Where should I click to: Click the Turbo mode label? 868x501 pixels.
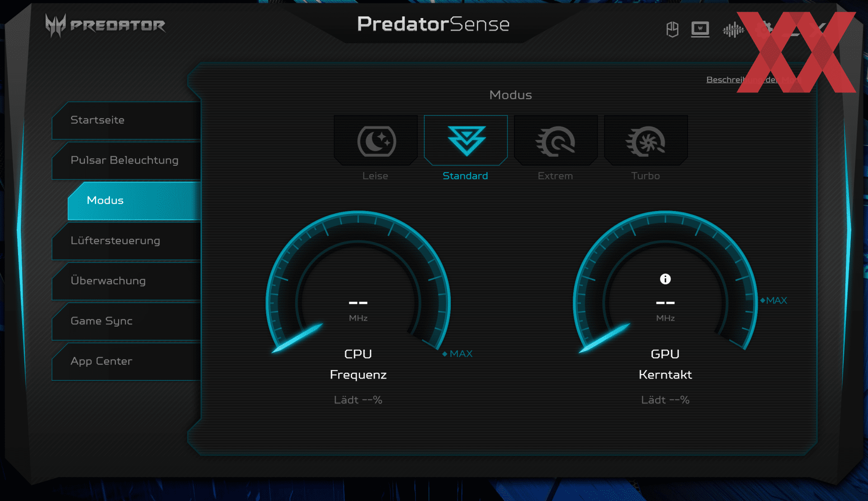coord(646,176)
